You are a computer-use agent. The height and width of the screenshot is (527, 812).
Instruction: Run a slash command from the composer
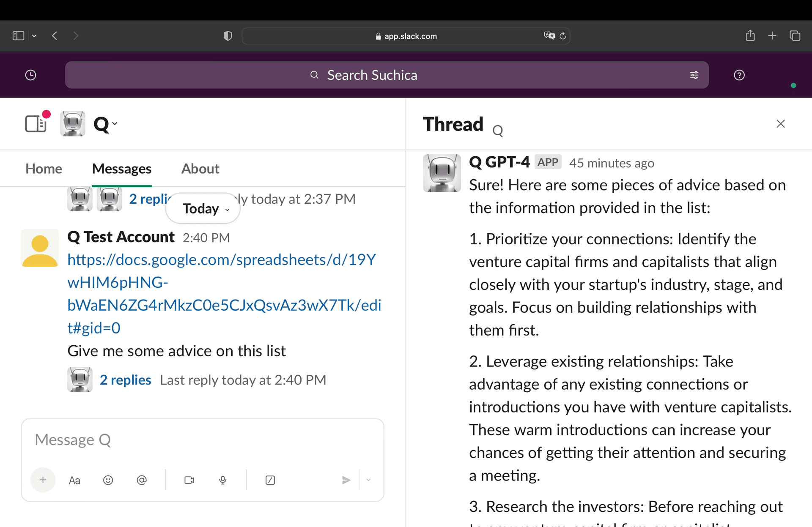tap(270, 480)
